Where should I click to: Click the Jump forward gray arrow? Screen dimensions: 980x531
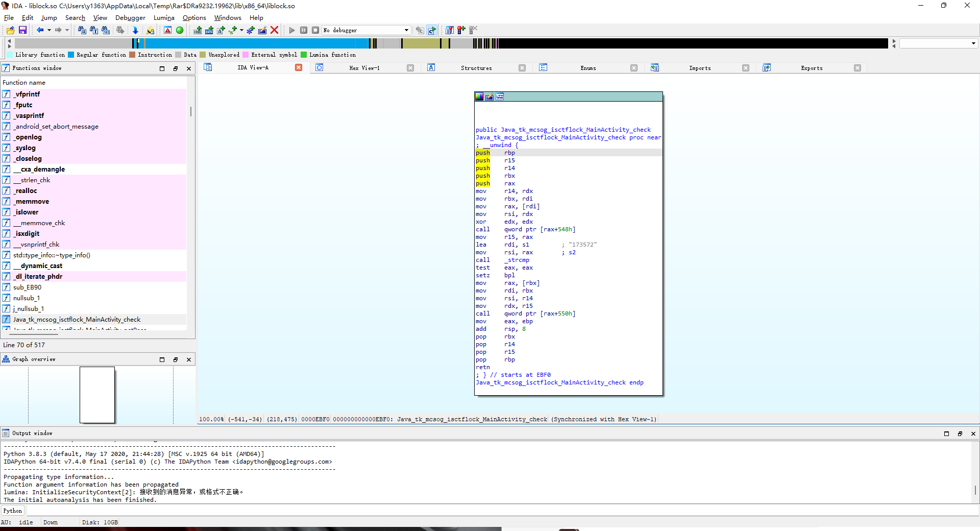coord(58,30)
